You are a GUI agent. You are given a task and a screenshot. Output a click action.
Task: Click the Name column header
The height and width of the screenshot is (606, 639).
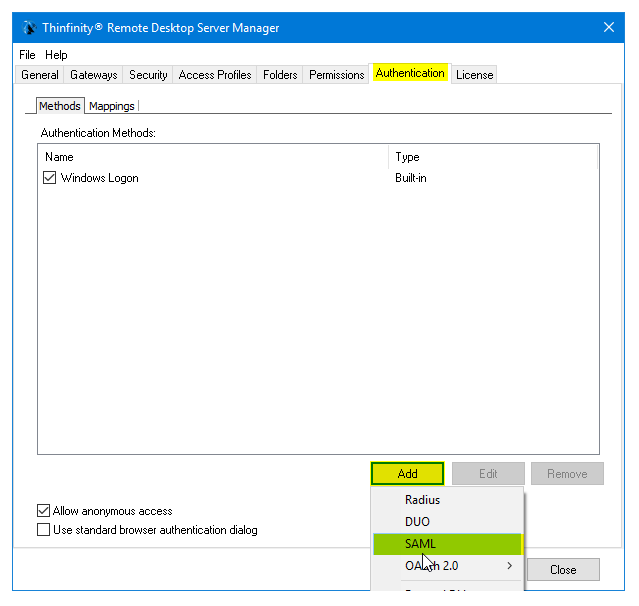coord(213,157)
